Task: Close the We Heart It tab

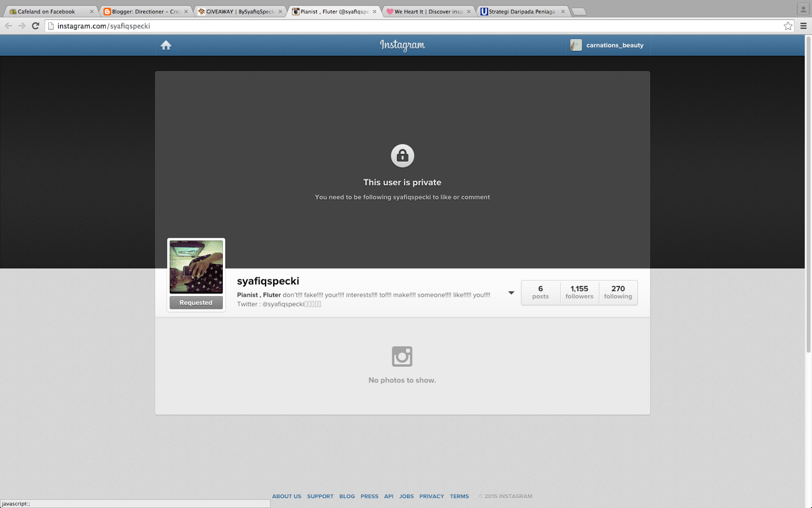Action: tap(469, 12)
